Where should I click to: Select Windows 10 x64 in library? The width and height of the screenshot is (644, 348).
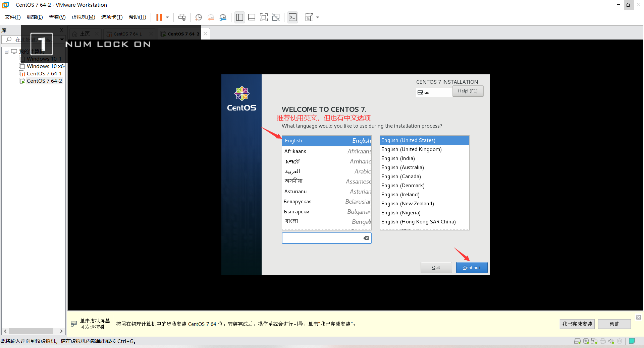(x=42, y=66)
